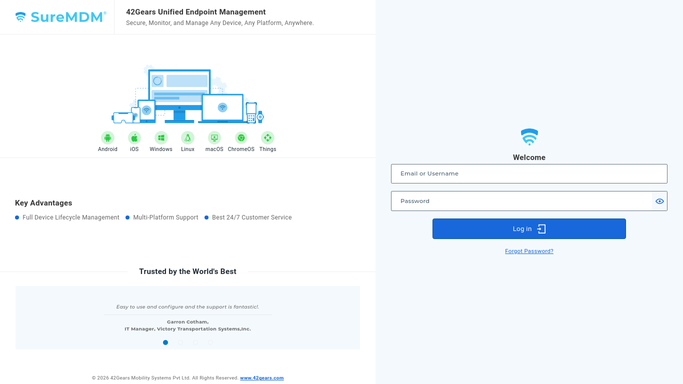Toggle password visibility eye icon
Viewport: 683px width, 384px height.
659,201
